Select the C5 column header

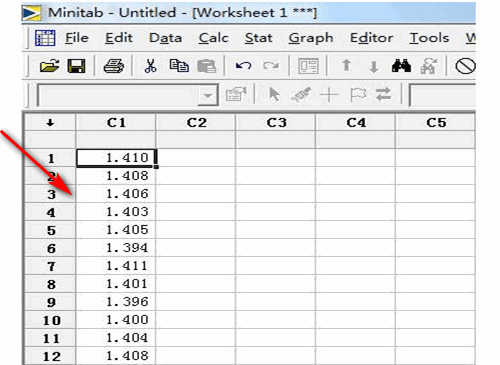(x=435, y=123)
